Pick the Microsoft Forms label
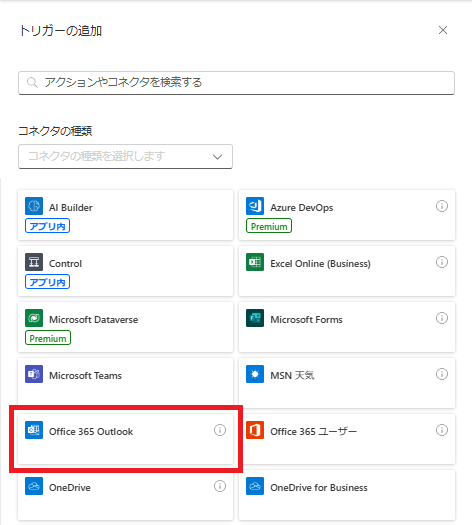472x525 pixels. (x=306, y=319)
